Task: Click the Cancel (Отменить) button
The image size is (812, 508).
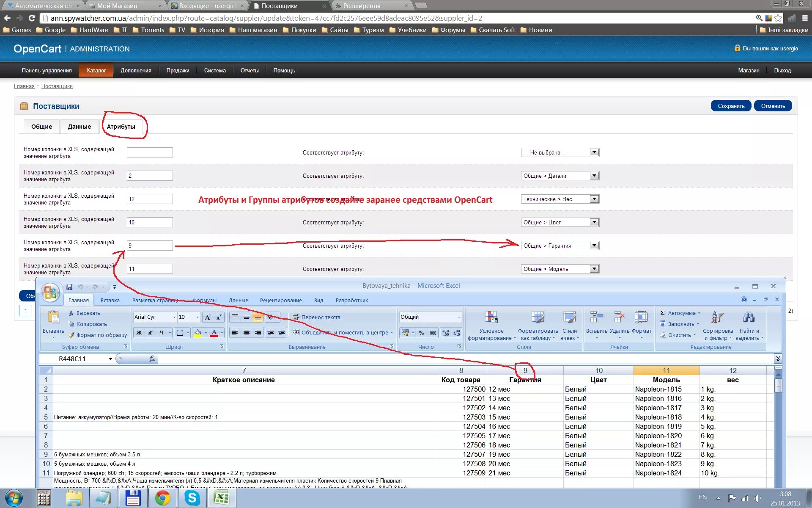Action: tap(773, 105)
